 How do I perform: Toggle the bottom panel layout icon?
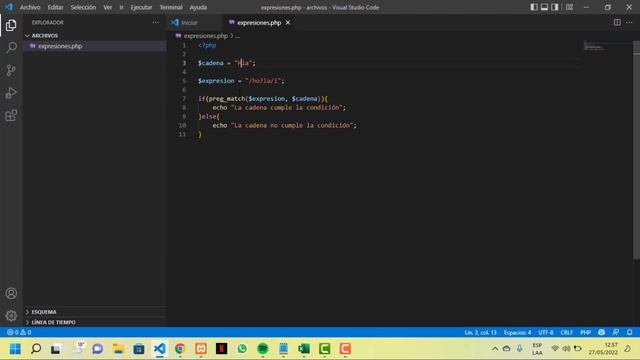click(544, 7)
